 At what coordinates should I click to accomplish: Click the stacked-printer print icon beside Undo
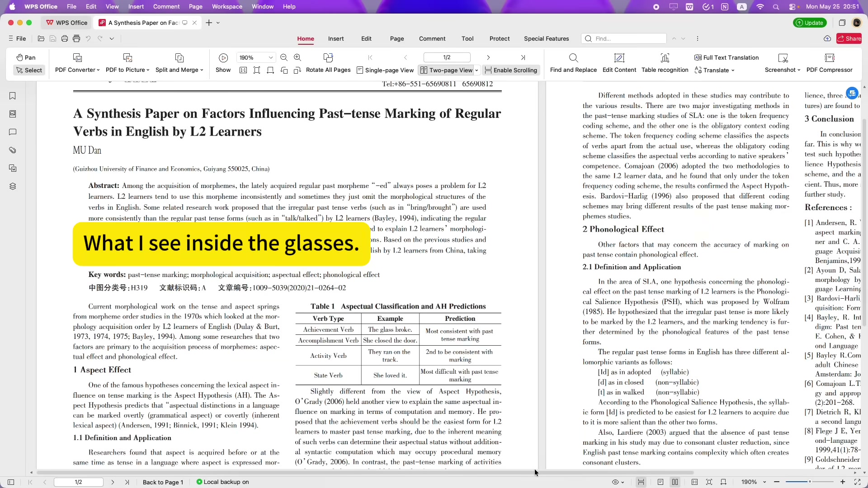click(x=76, y=39)
